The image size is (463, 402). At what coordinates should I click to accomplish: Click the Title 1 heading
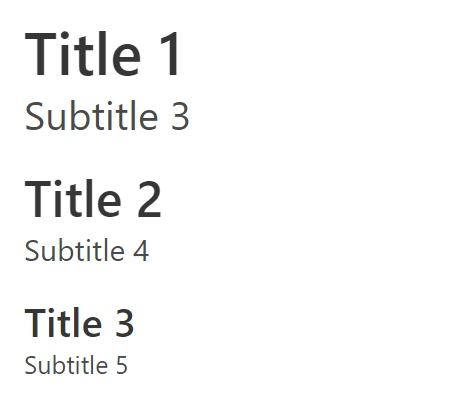pyautogui.click(x=103, y=54)
